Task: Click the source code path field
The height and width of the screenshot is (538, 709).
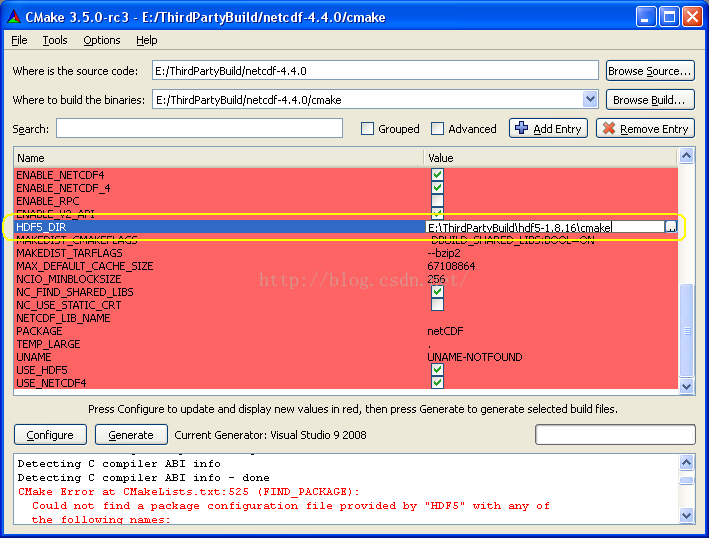Action: [375, 71]
